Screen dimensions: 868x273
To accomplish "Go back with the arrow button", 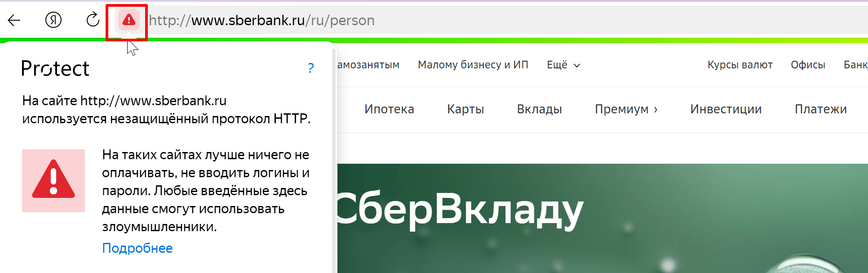I will click(14, 20).
